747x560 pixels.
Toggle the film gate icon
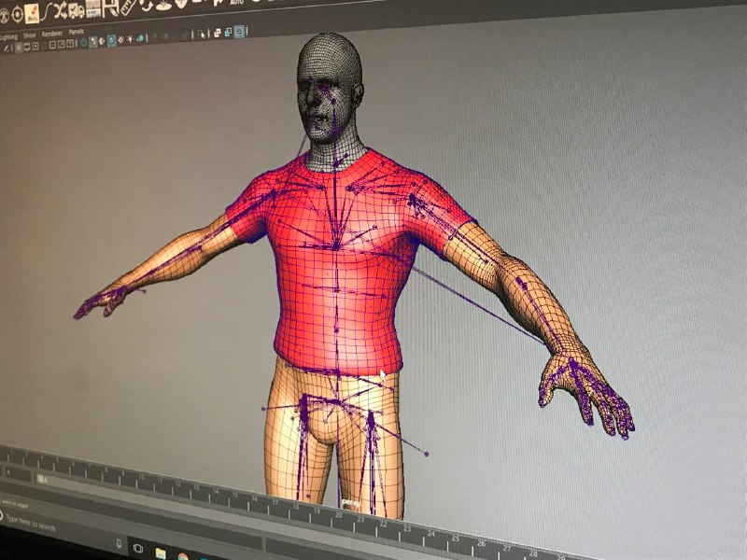point(27,47)
